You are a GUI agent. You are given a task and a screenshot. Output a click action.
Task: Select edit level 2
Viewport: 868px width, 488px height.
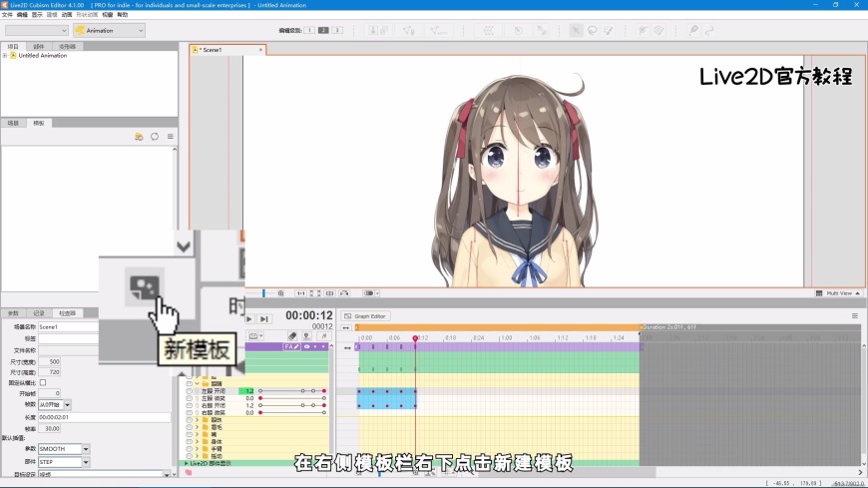pos(323,30)
